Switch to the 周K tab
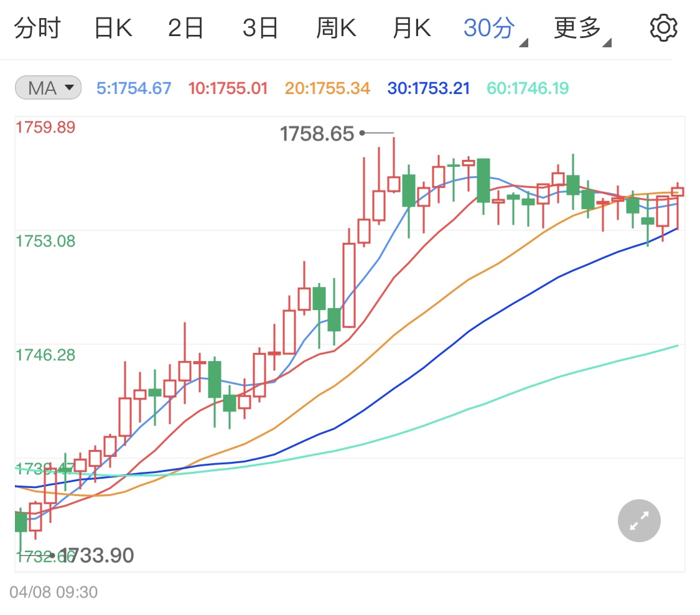This screenshot has width=700, height=615. tap(336, 28)
